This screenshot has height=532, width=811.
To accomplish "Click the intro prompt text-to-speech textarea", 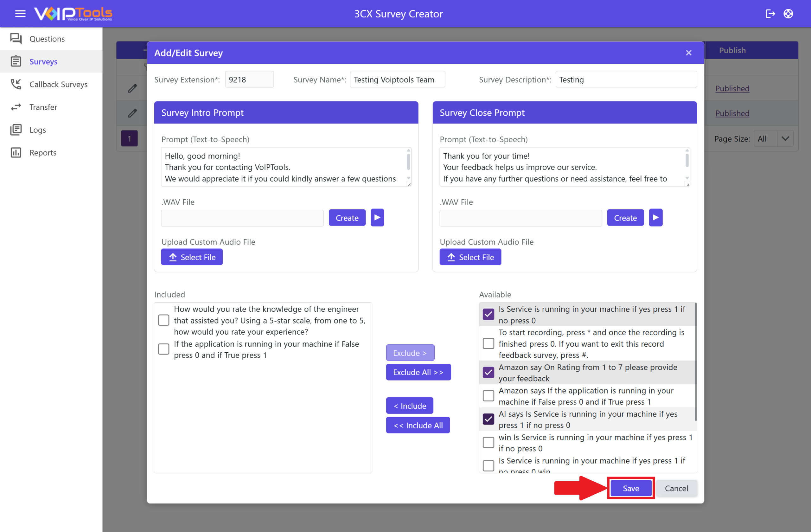I will tap(284, 167).
